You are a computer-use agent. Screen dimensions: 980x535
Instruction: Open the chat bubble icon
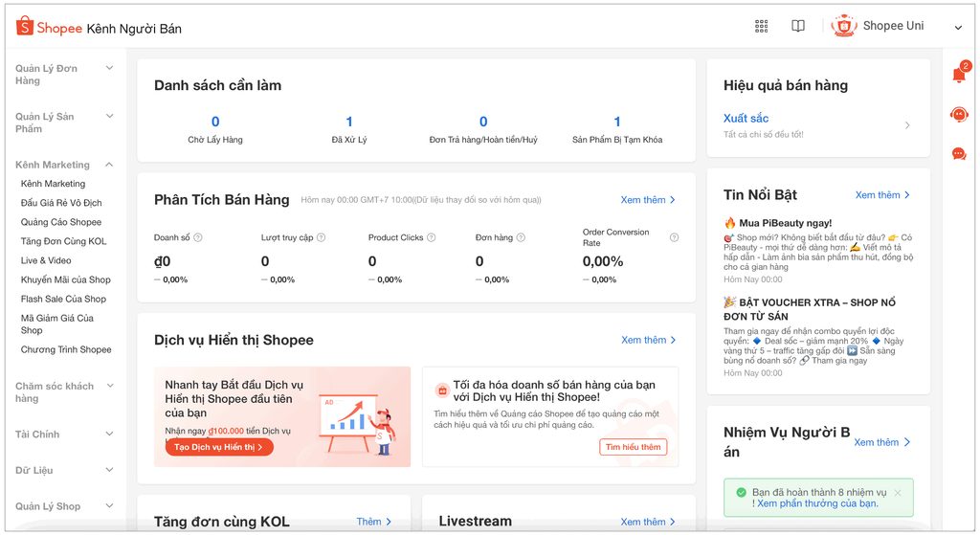coord(959,154)
